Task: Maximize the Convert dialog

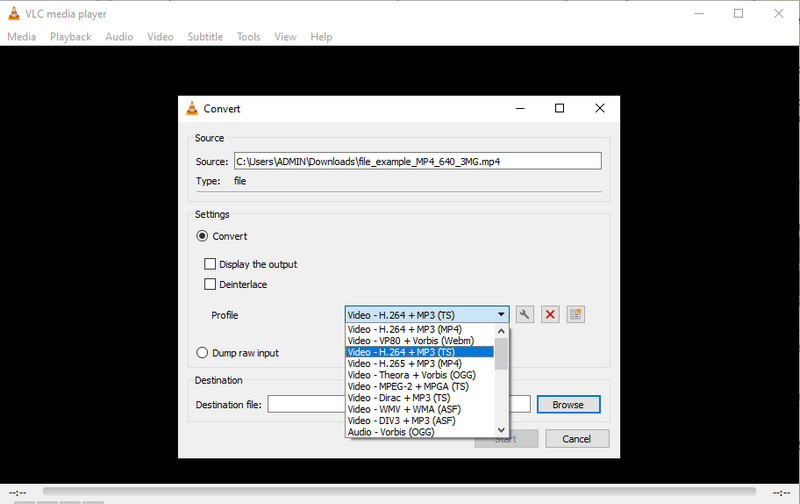Action: click(560, 108)
